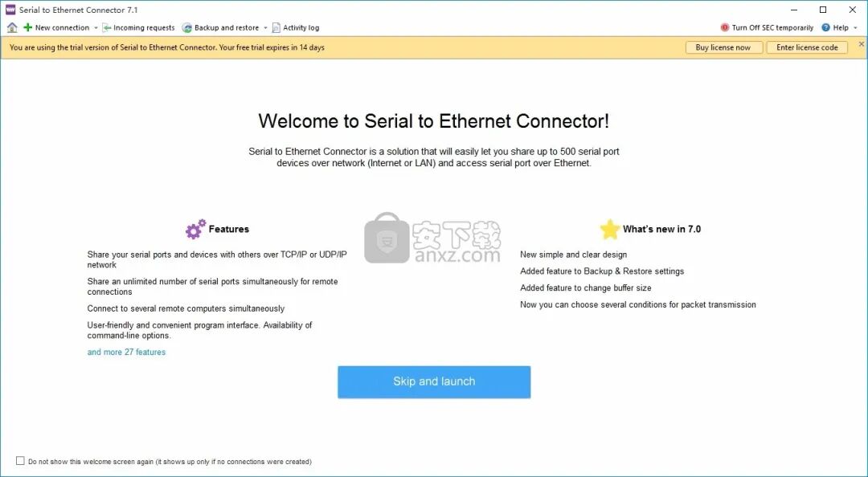Click the Features gears icon
This screenshot has width=868, height=477.
point(194,229)
